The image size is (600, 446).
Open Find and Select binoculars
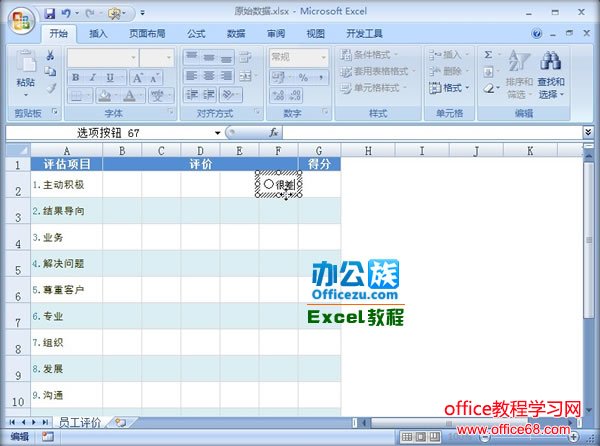point(551,75)
